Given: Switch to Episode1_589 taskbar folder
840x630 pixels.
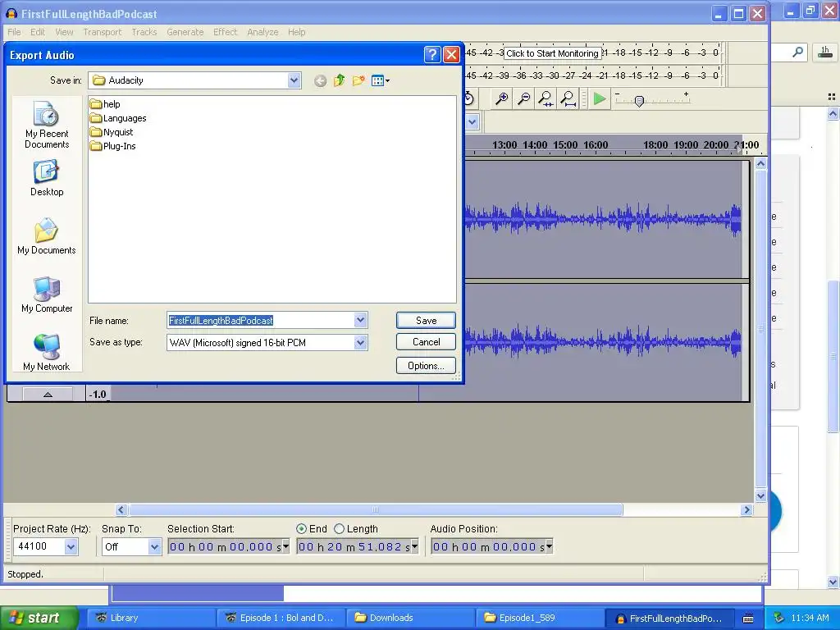Looking at the screenshot, I should [x=540, y=618].
